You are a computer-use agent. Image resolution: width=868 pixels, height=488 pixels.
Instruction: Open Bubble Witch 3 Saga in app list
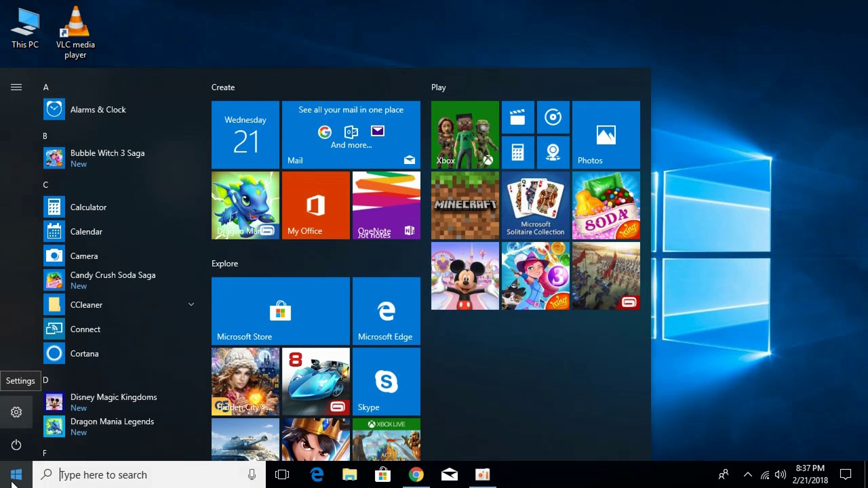pos(119,159)
